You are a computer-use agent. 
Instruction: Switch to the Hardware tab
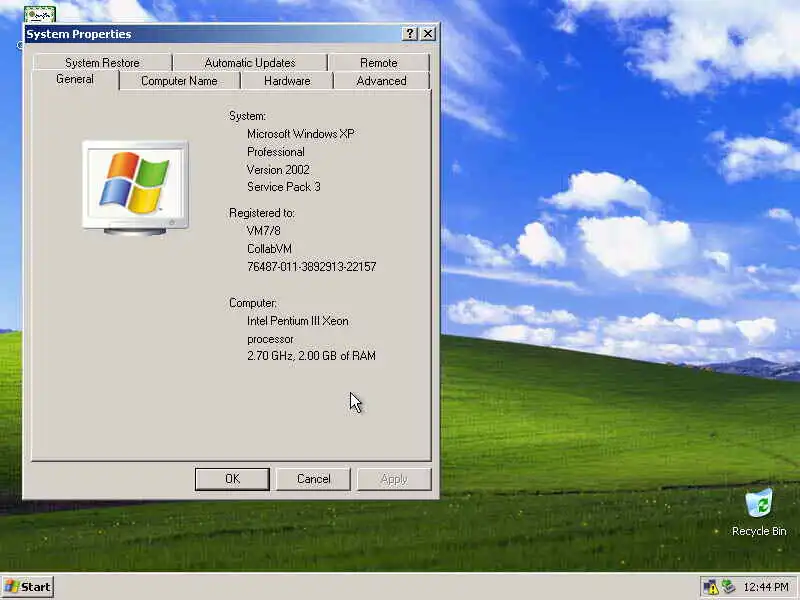pos(287,81)
